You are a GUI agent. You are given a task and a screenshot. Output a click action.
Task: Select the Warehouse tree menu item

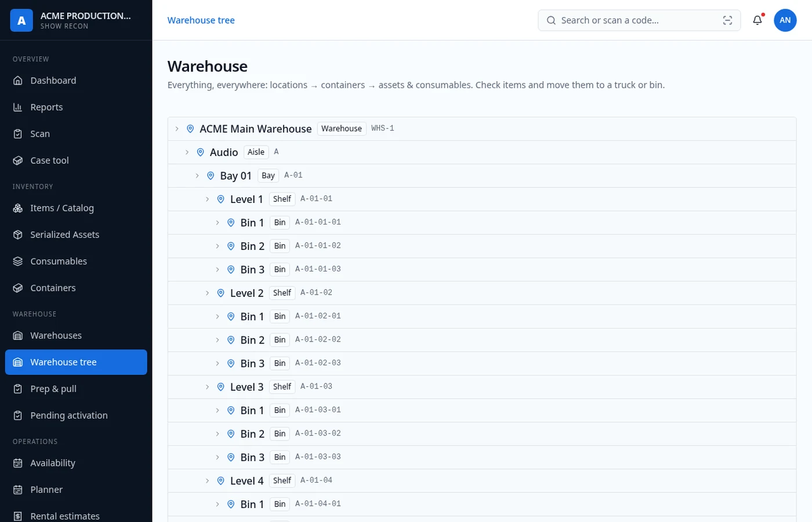coord(76,362)
